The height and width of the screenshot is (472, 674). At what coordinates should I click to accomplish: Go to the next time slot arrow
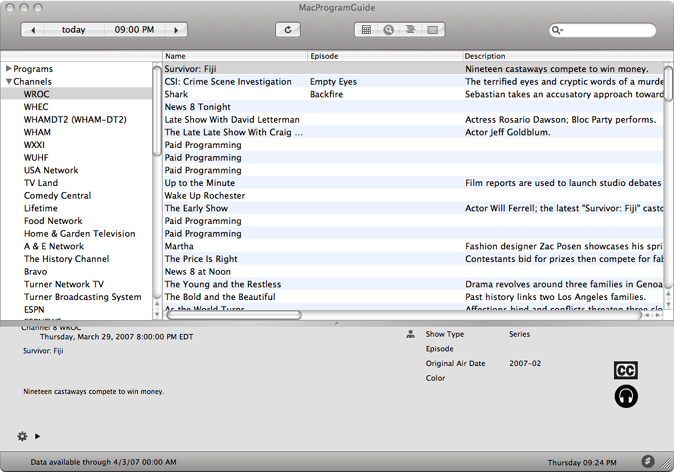coord(176,30)
